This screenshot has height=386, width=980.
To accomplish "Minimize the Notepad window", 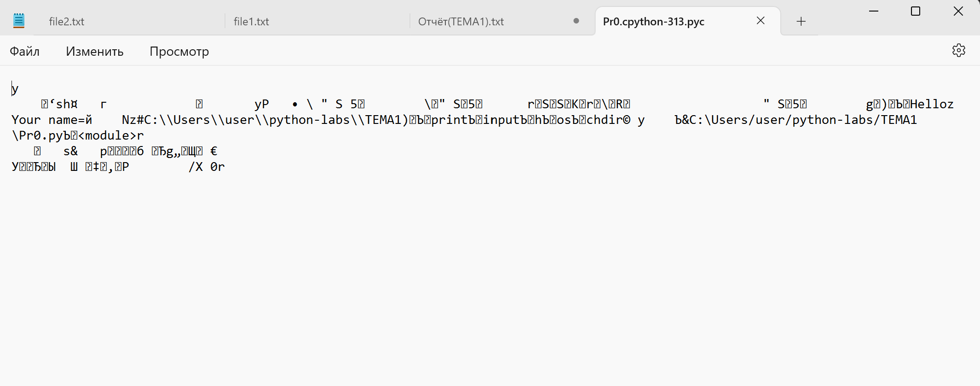I will pyautogui.click(x=873, y=11).
